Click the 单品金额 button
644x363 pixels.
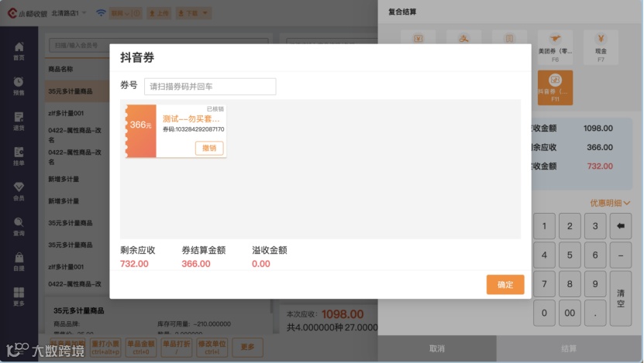[x=140, y=348]
